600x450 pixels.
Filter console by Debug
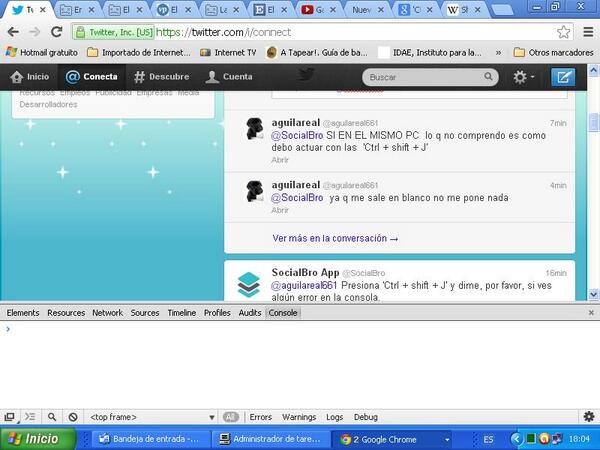coord(366,417)
